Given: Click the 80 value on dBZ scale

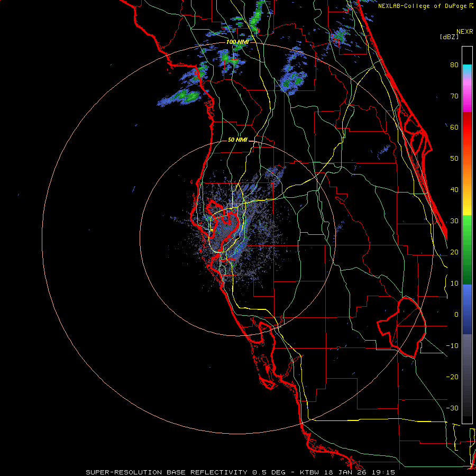Looking at the screenshot, I should 454,65.
